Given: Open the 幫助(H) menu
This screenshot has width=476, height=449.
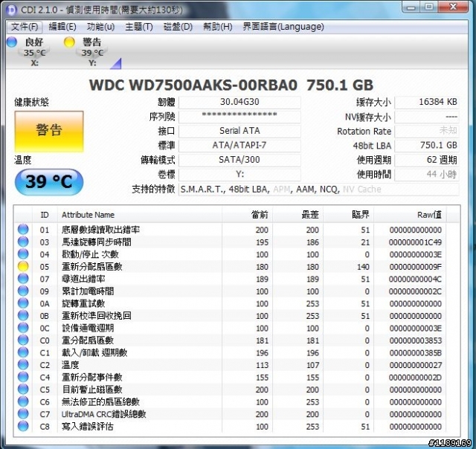Looking at the screenshot, I should 218,27.
